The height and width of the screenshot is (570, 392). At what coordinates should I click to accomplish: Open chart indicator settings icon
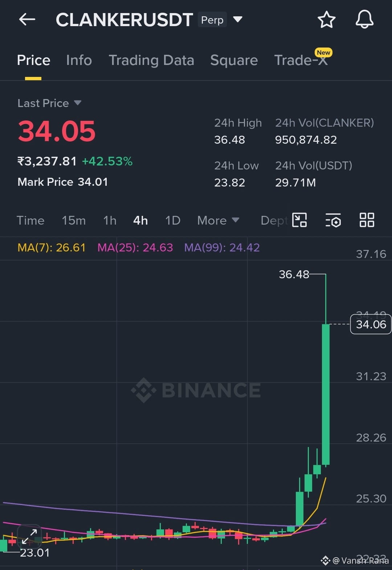click(333, 220)
